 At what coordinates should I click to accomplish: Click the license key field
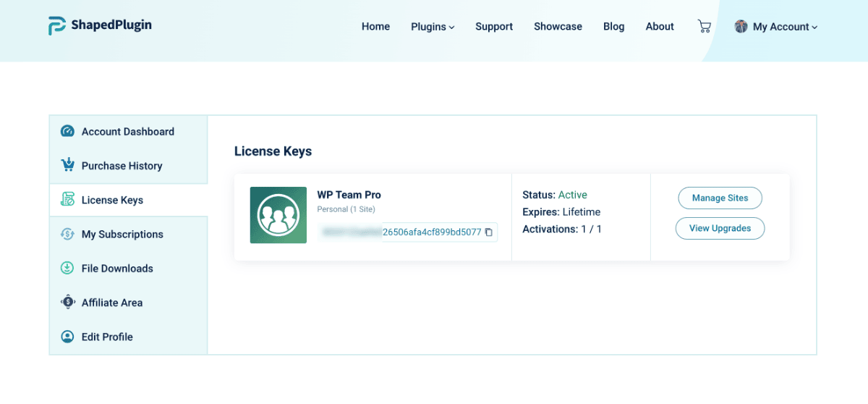[x=407, y=232]
